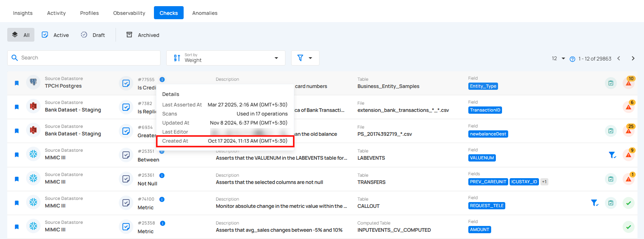644x239 pixels.
Task: Click the pagination help icon
Action: pos(572,59)
